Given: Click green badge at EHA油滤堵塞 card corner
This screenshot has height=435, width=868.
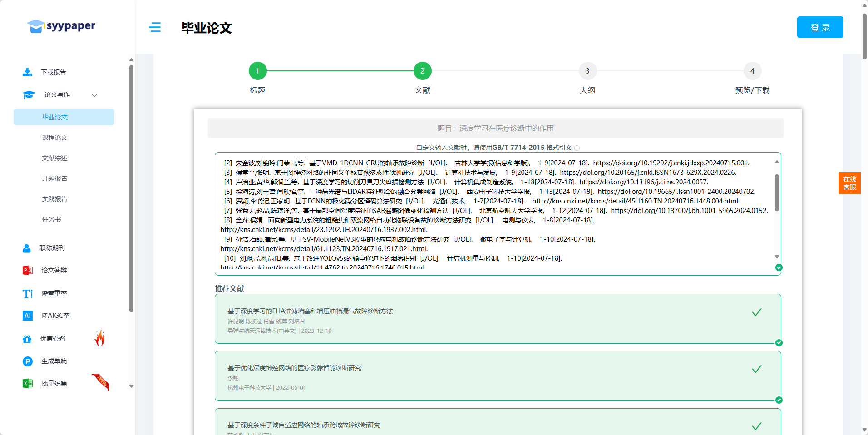Looking at the screenshot, I should click(x=779, y=343).
